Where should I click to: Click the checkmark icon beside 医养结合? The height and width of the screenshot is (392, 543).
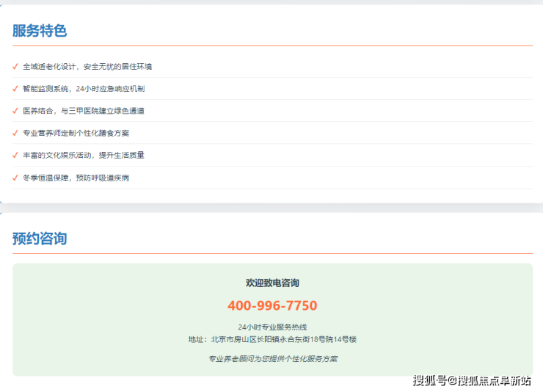(15, 111)
